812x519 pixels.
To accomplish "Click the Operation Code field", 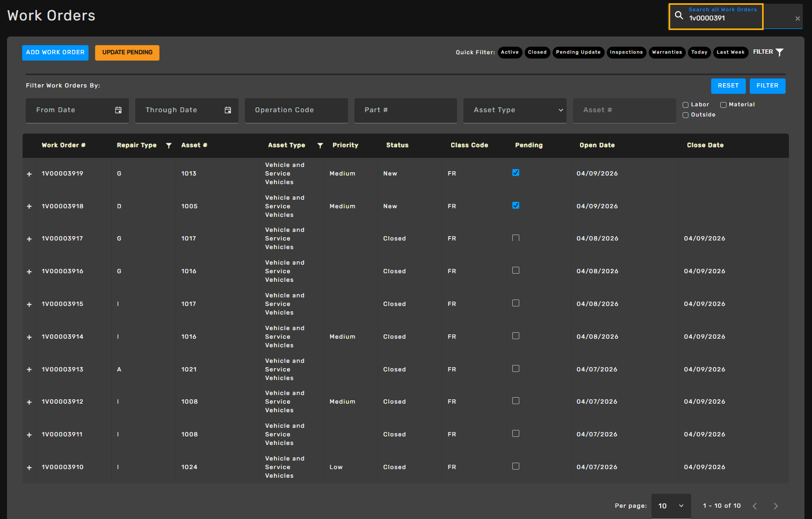I will point(296,111).
